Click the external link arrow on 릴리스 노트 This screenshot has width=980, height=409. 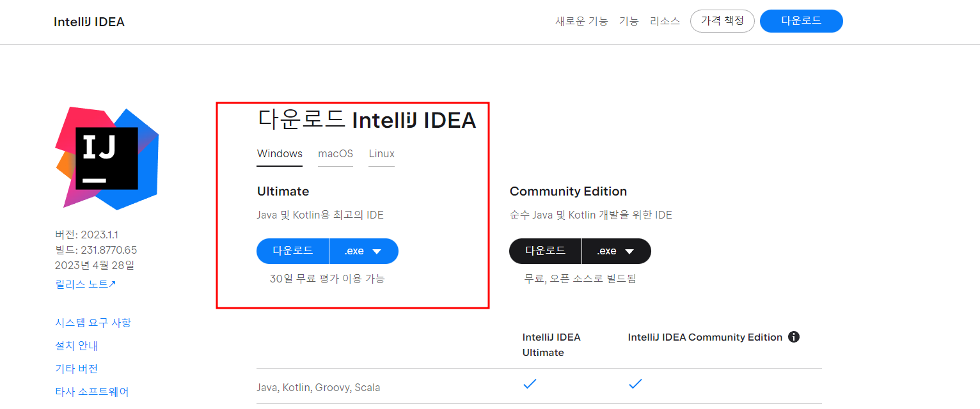[113, 282]
